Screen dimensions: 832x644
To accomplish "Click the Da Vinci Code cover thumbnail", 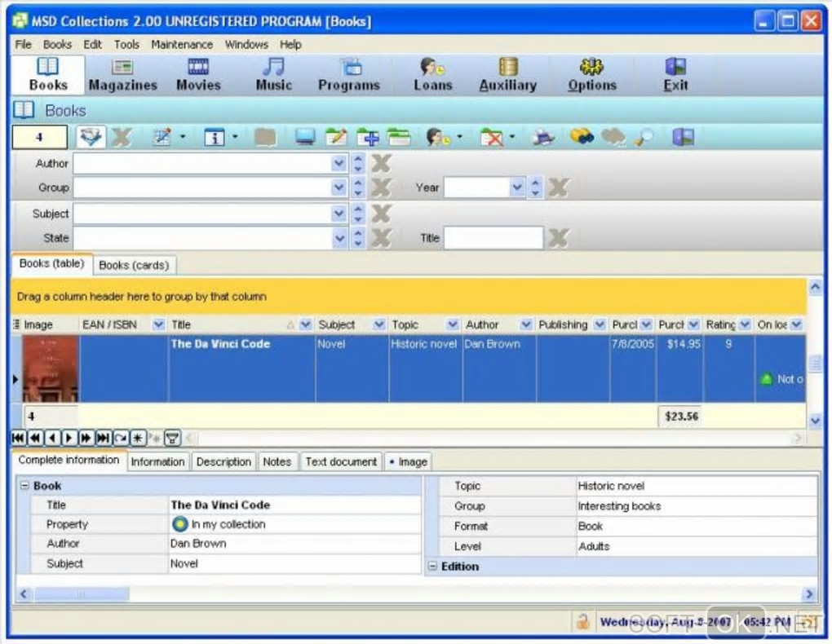I will click(51, 368).
